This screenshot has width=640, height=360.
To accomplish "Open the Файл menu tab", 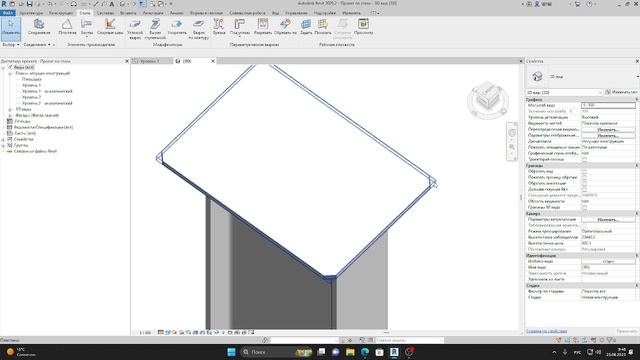I will tap(8, 13).
